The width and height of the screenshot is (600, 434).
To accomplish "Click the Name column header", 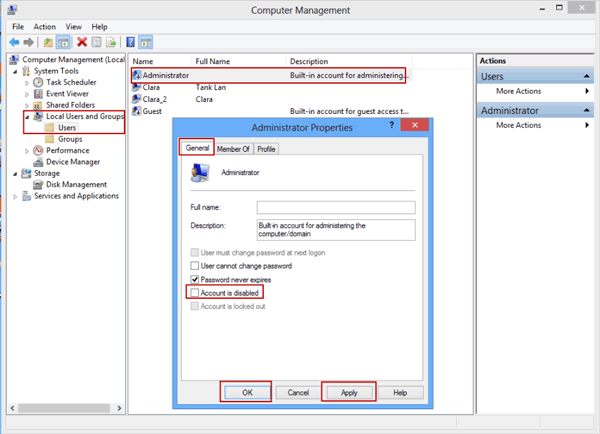I will 161,61.
